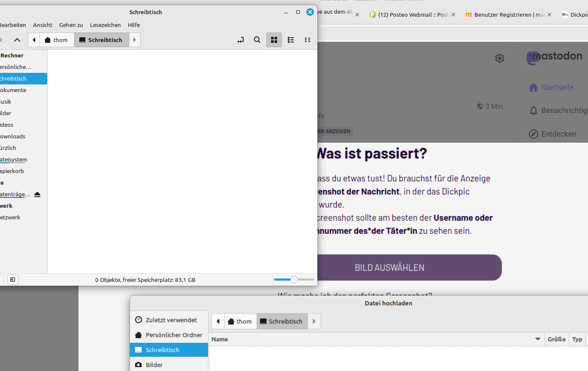The width and height of the screenshot is (588, 371).
Task: Open search in the file manager toolbar
Action: [257, 40]
